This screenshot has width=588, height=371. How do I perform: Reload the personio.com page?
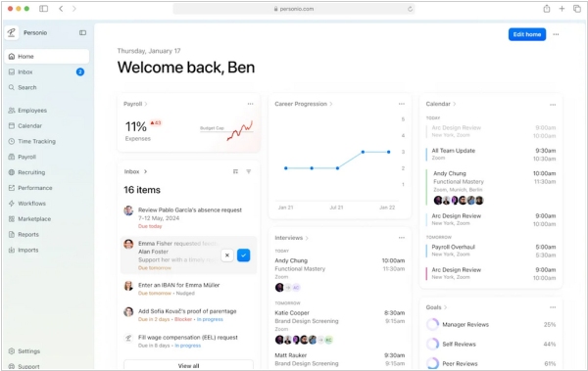pyautogui.click(x=410, y=9)
